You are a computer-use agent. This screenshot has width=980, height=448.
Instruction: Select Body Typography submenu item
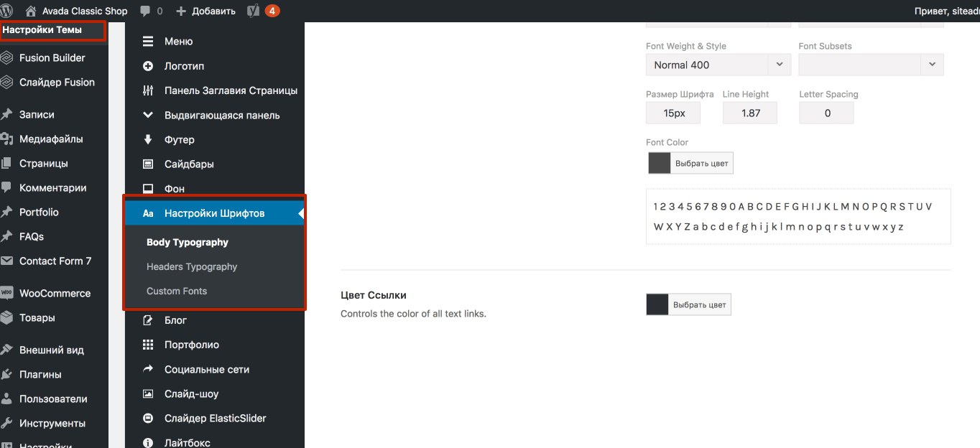point(188,242)
